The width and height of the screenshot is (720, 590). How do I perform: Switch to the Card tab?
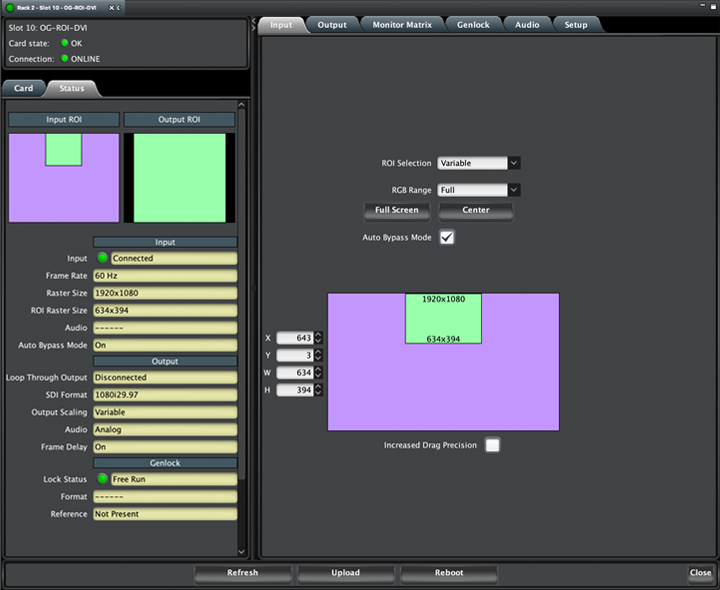tap(23, 88)
